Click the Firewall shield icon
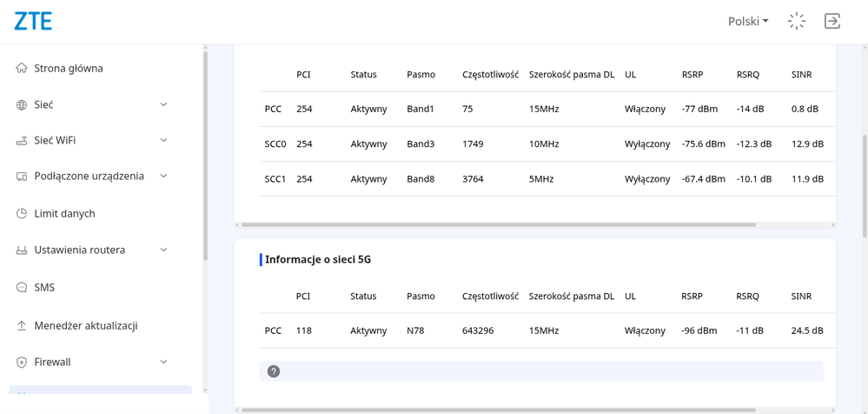 click(x=22, y=362)
